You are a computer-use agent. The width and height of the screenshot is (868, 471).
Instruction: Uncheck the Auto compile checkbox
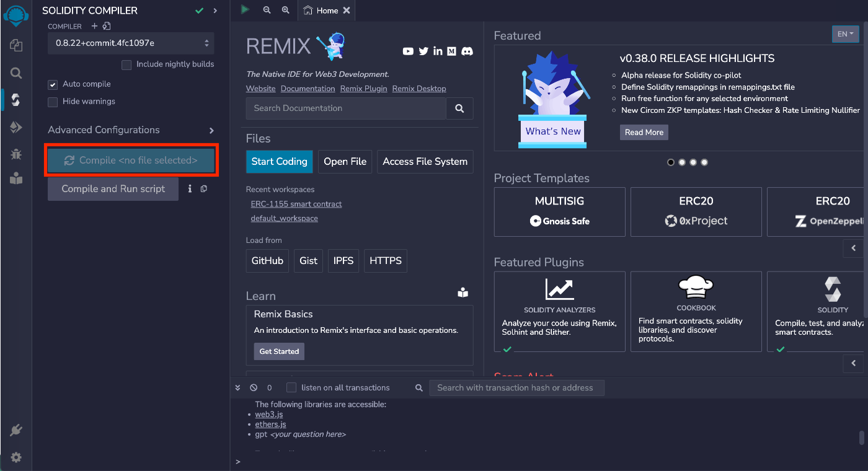pyautogui.click(x=53, y=84)
